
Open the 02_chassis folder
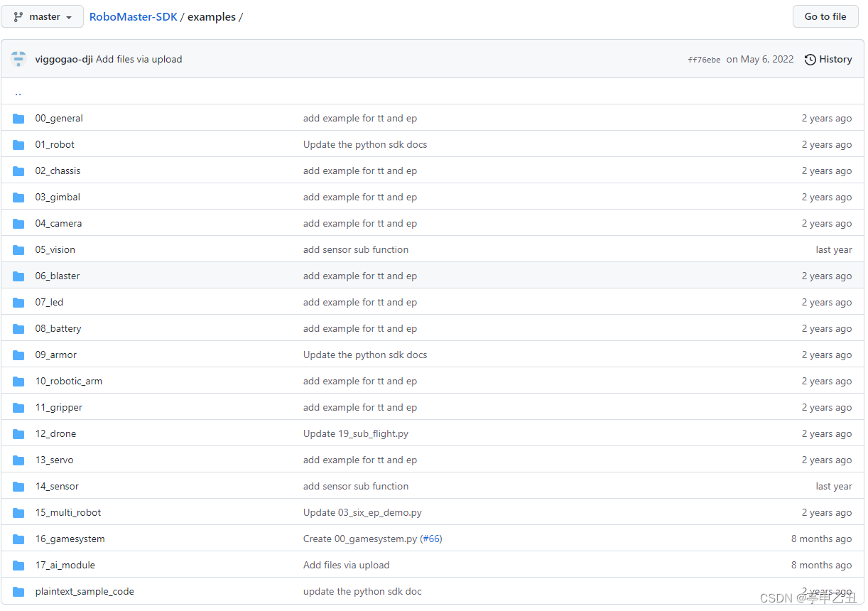(x=58, y=171)
